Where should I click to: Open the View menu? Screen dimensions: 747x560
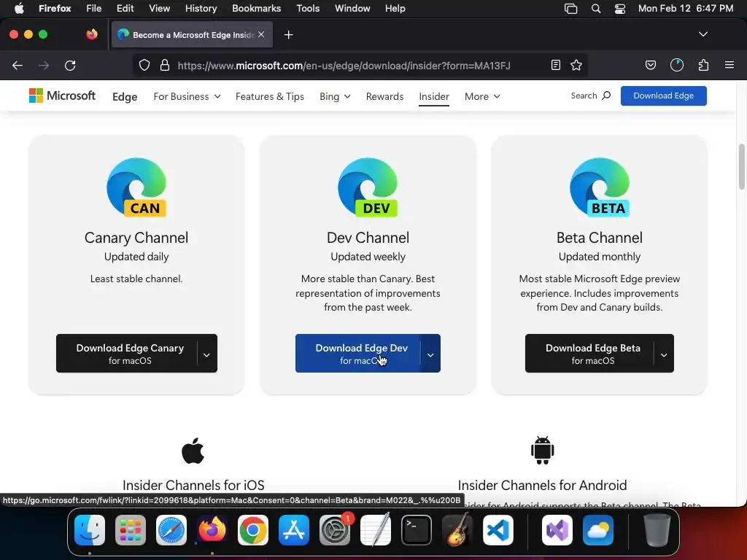point(159,8)
